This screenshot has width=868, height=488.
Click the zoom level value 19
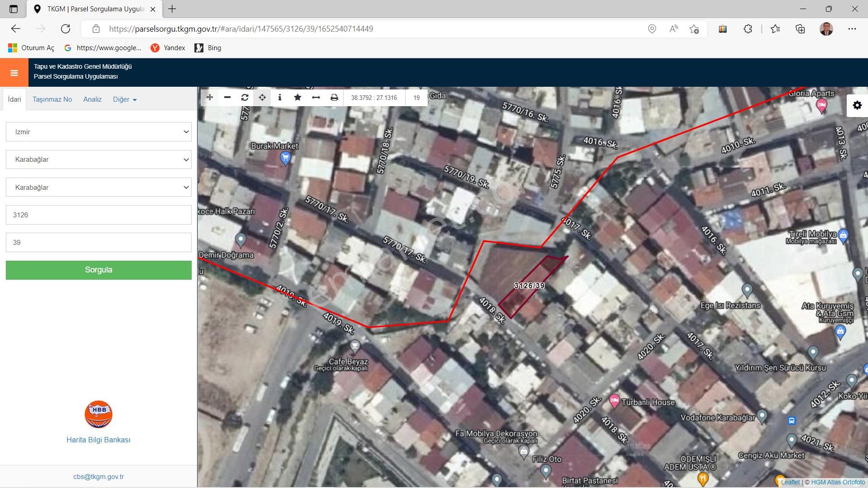coord(416,98)
